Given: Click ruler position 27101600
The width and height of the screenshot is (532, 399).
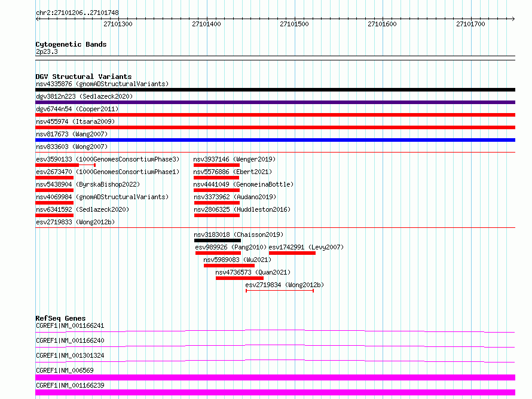Looking at the screenshot, I should (x=382, y=24).
